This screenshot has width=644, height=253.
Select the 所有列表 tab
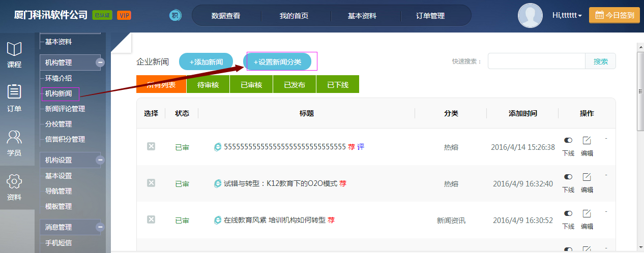point(161,84)
